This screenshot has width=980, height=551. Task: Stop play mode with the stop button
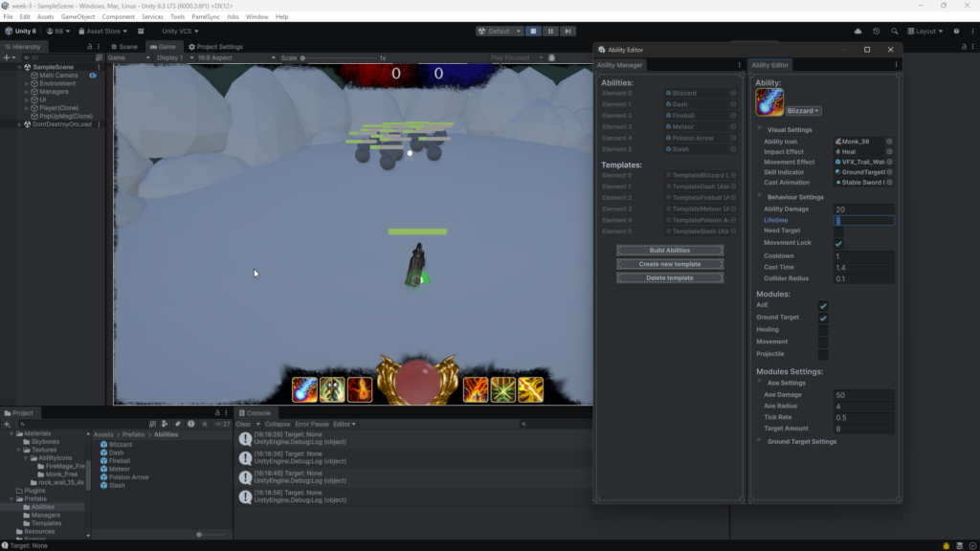click(533, 31)
